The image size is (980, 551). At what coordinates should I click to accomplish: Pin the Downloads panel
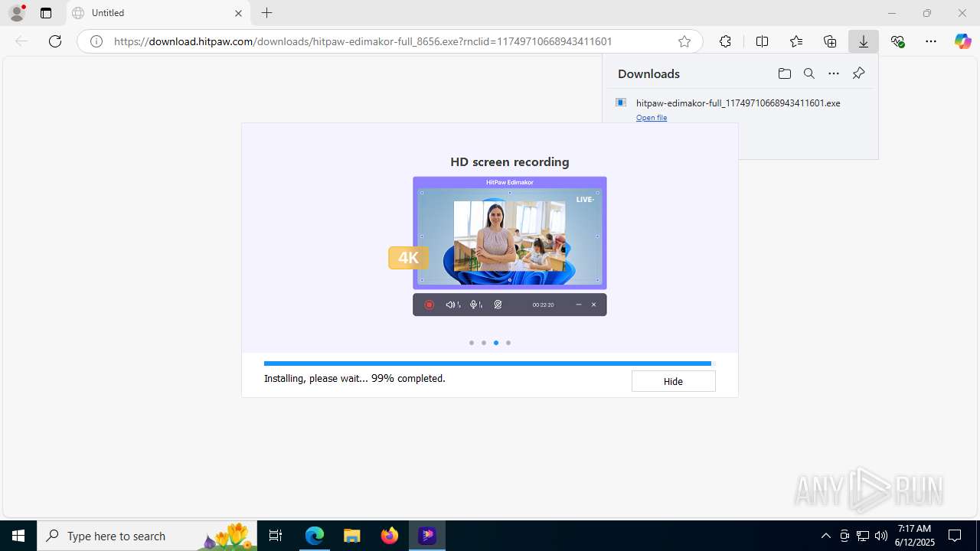858,73
